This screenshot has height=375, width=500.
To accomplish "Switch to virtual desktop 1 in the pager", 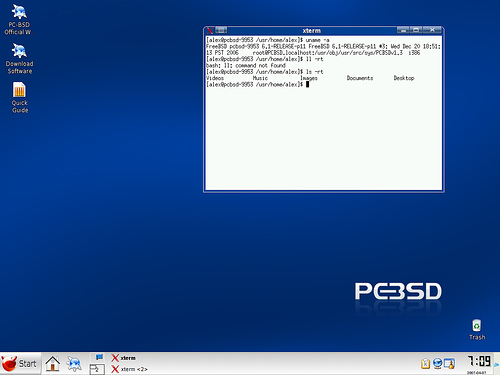I will [x=97, y=358].
